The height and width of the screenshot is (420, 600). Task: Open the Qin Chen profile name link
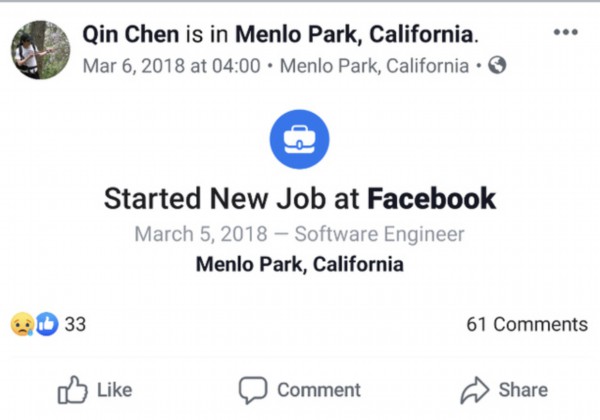click(x=132, y=35)
